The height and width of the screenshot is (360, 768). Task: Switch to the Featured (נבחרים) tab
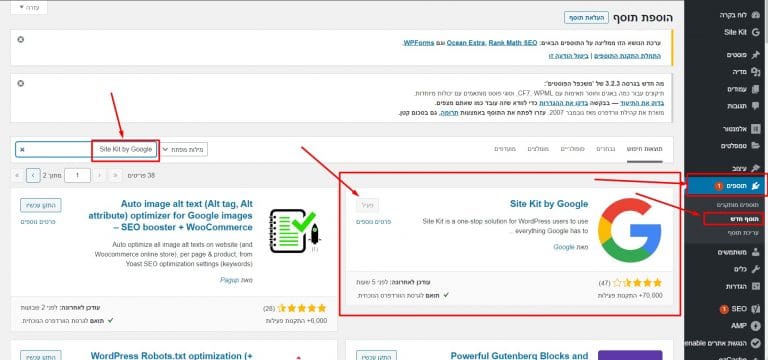pyautogui.click(x=606, y=148)
